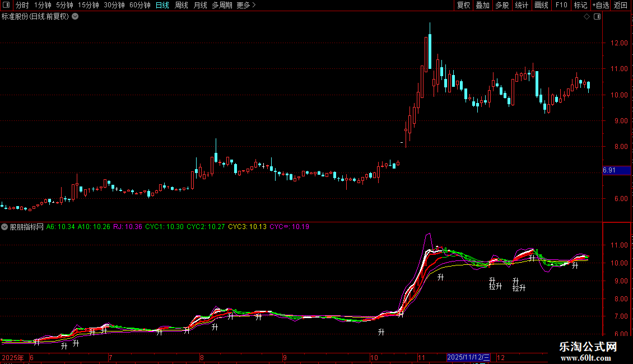Open 多周期 multi-period view

(222, 5)
